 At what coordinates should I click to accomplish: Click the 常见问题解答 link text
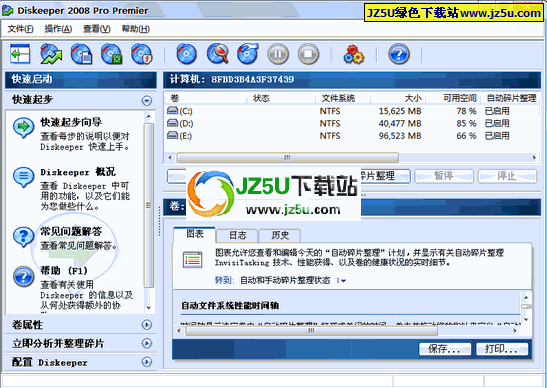coord(71,231)
